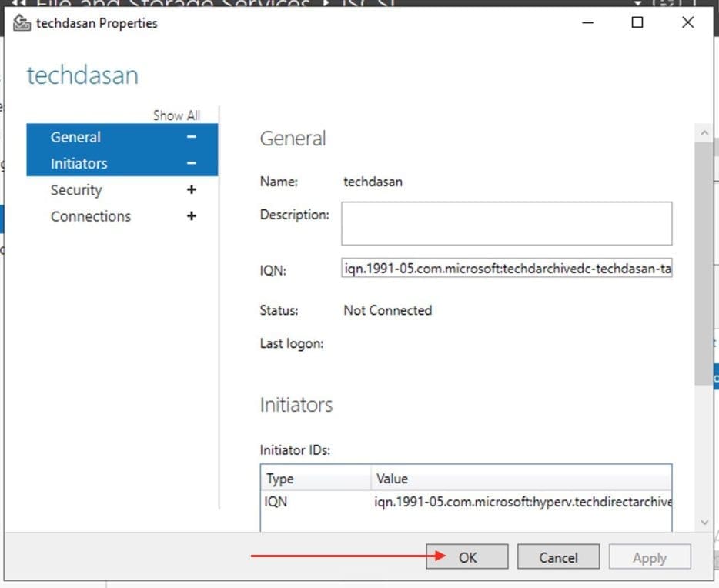This screenshot has width=719, height=588.
Task: Click the Show All link
Action: click(x=176, y=115)
